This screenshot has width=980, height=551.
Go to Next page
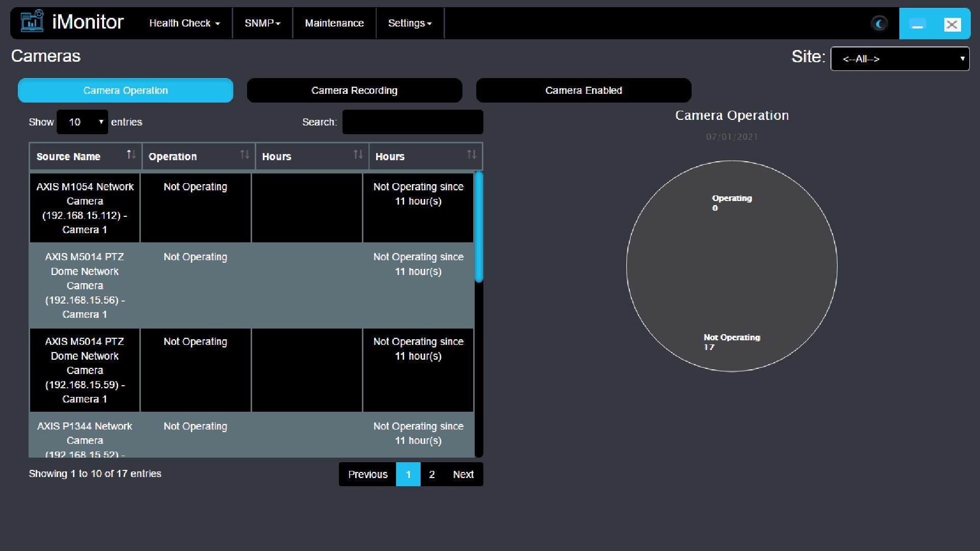(x=463, y=474)
